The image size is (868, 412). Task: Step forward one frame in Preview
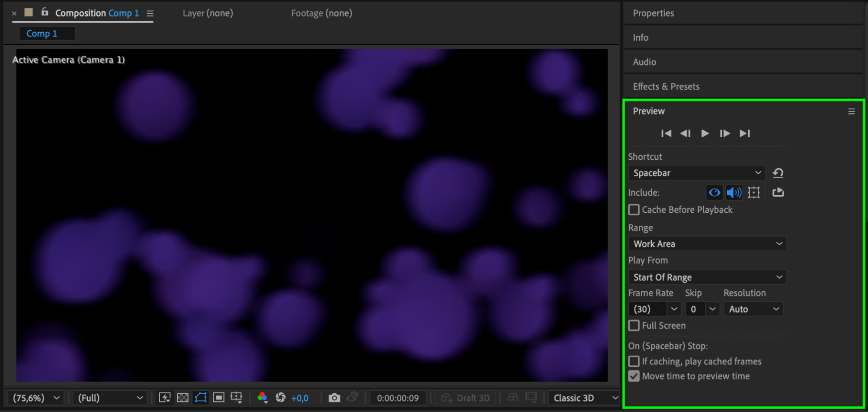725,133
